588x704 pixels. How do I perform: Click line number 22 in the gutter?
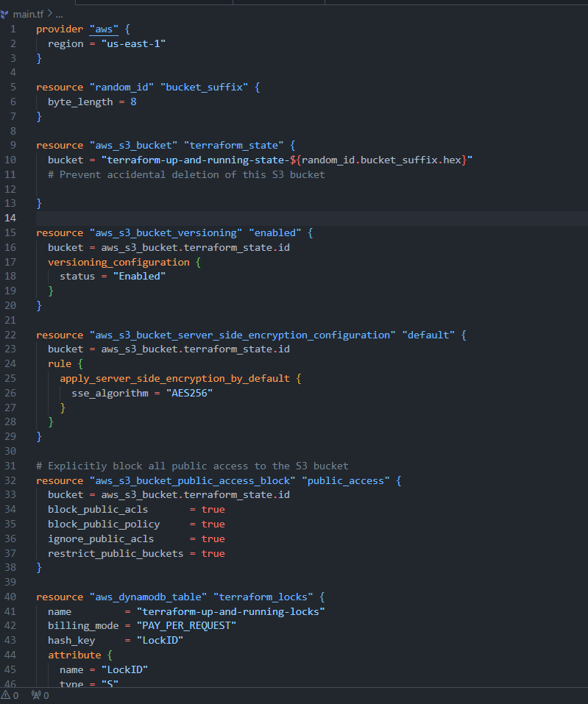10,335
